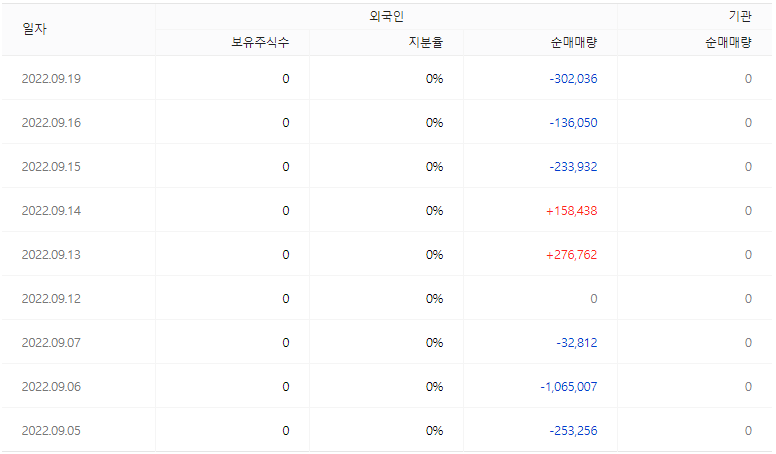This screenshot has height=454, width=776.
Task: Click the 지분율 0% for 2022.09.19
Action: pos(435,79)
